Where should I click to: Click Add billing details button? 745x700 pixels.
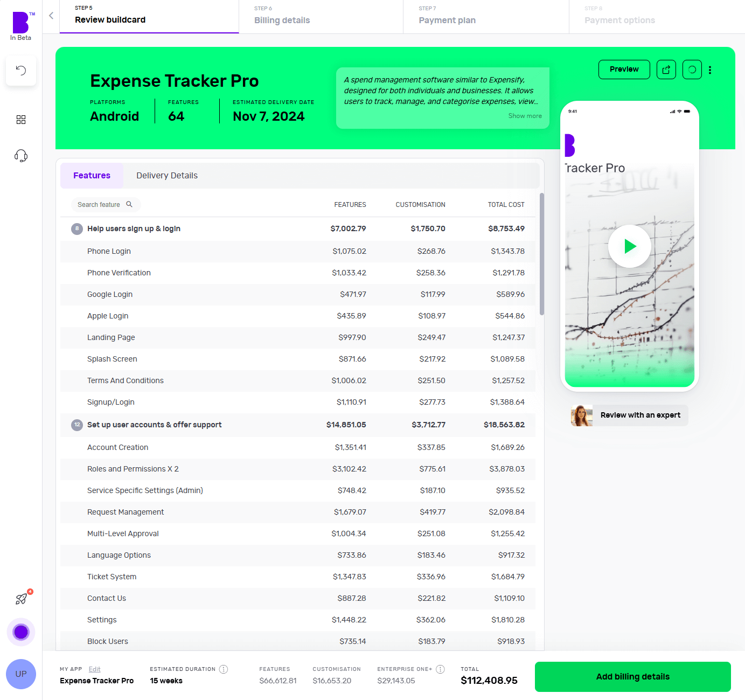pos(633,677)
